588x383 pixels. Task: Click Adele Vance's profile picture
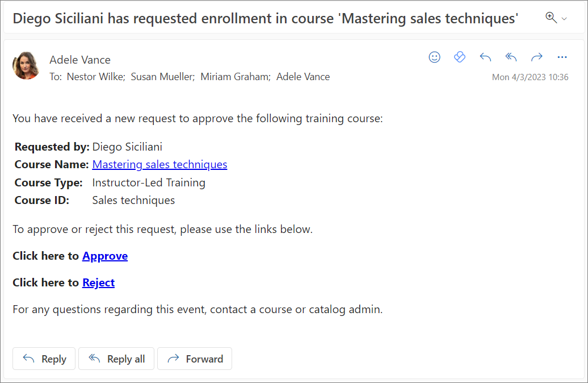click(x=26, y=66)
